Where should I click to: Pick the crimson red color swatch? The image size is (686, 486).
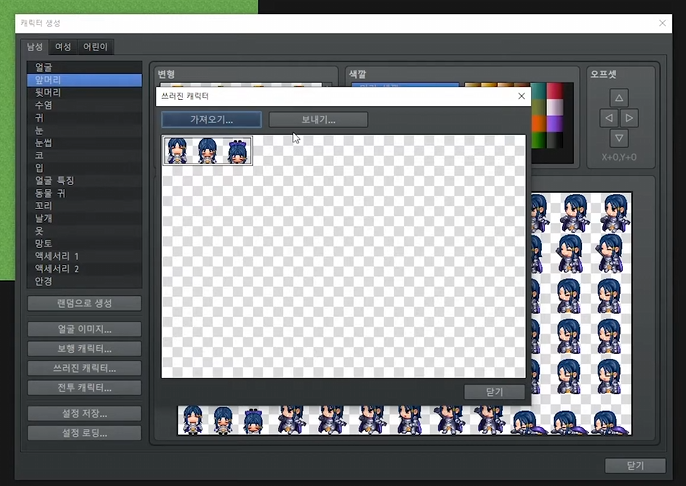coord(555,91)
